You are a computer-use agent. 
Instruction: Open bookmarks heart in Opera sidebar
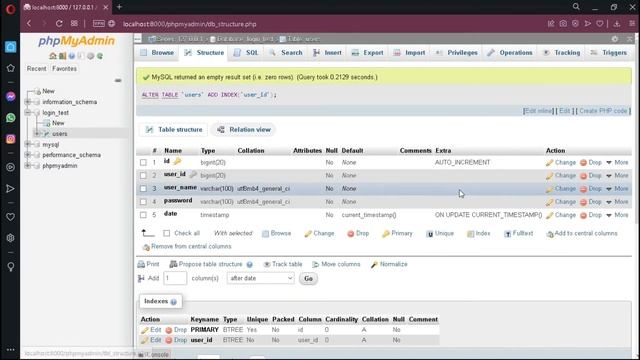11,217
